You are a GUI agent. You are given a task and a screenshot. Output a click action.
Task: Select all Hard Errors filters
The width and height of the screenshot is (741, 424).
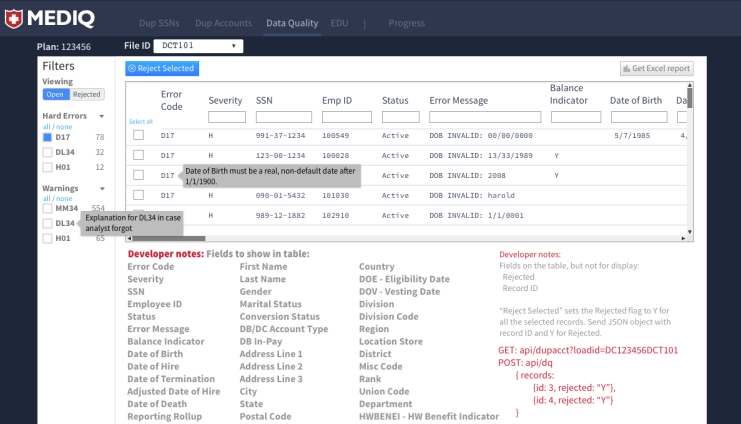click(x=46, y=127)
